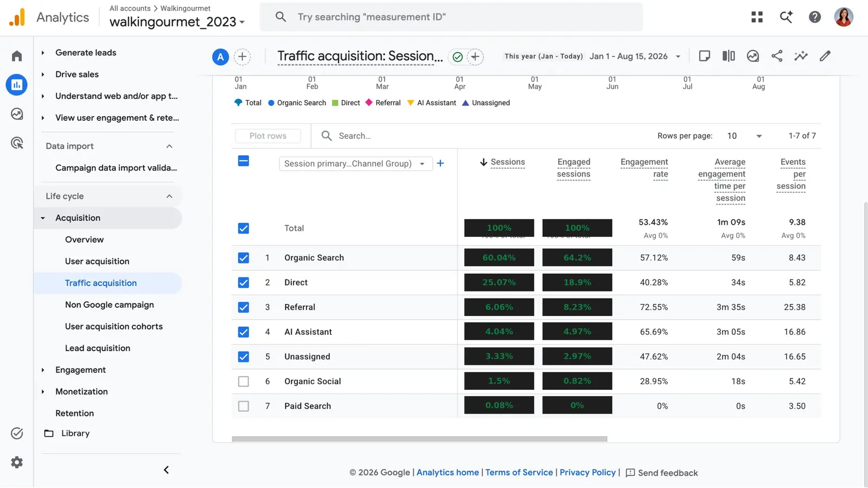Open the Terms of Service link
This screenshot has height=488, width=868.
point(519,472)
